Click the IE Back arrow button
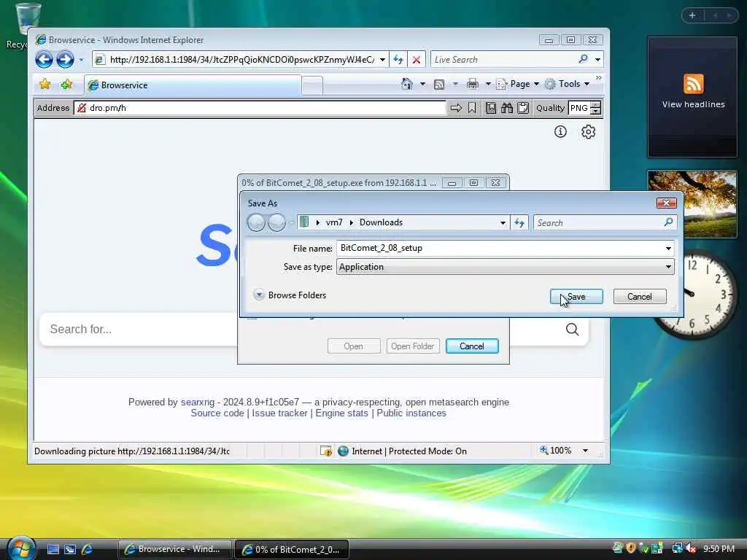Viewport: 747px width, 560px height. pyautogui.click(x=44, y=60)
